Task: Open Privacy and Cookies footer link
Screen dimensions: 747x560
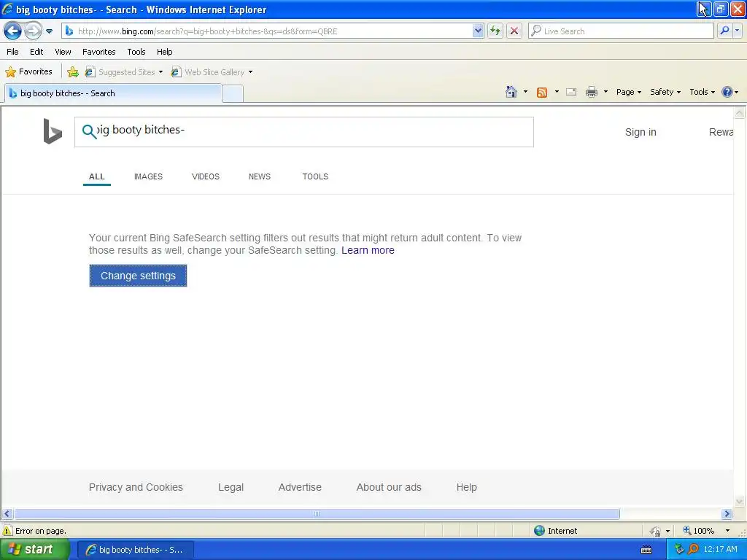Action: click(x=136, y=487)
